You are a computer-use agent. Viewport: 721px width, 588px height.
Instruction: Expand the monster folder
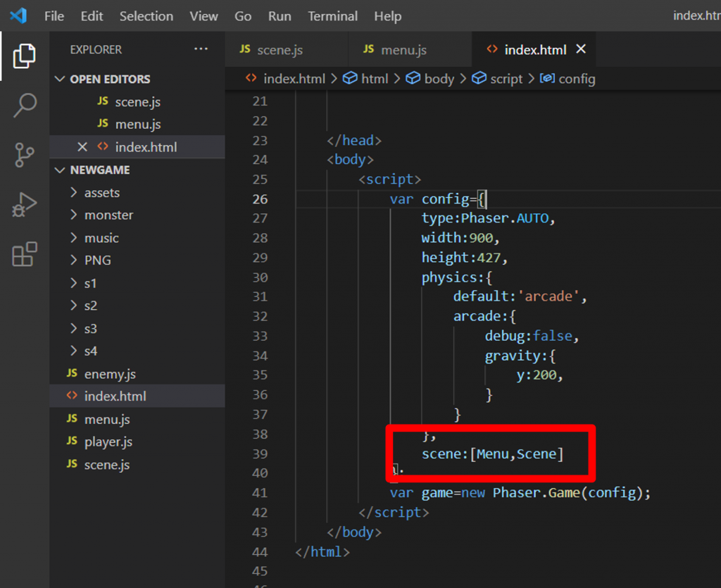click(x=73, y=215)
